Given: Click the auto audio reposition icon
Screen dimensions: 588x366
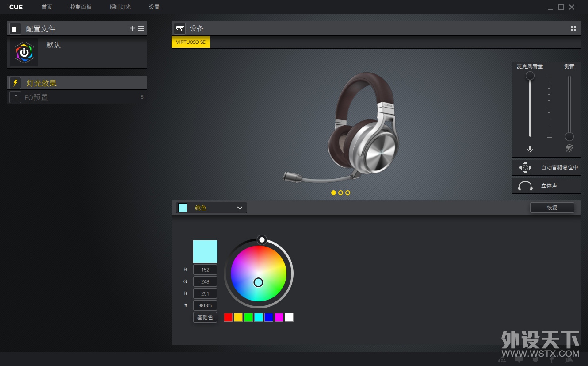Looking at the screenshot, I should pos(525,167).
